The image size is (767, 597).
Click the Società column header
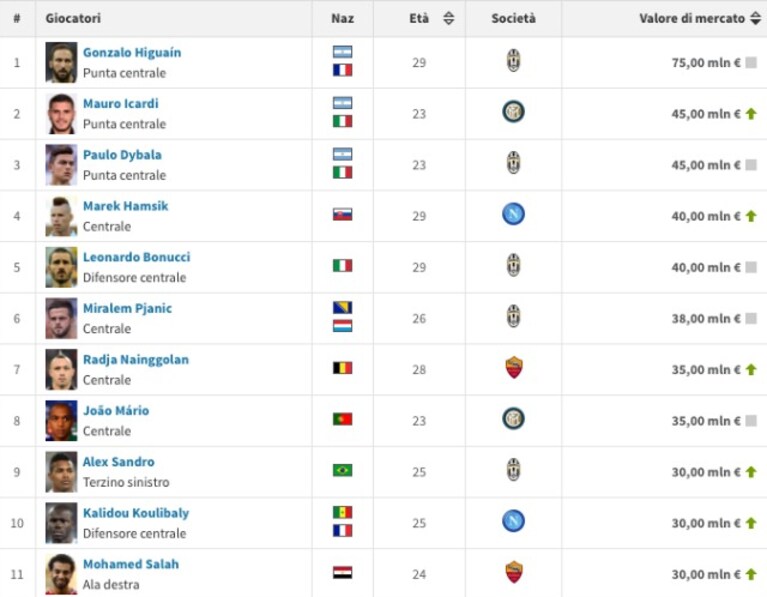pyautogui.click(x=513, y=19)
